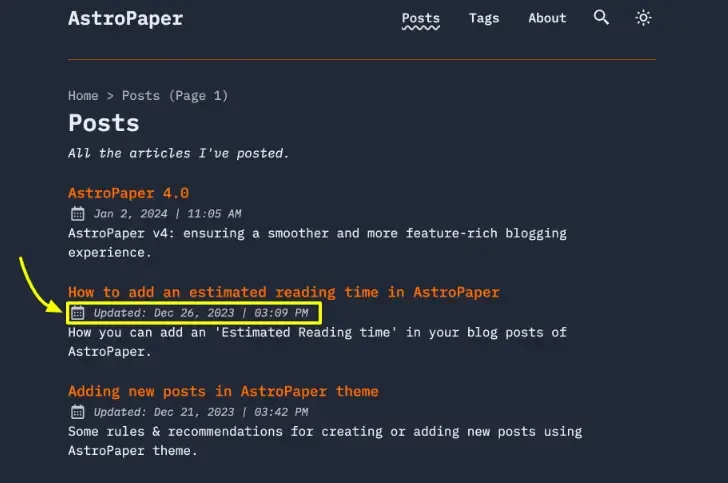
Task: Click "Updated: Dec 26, 2023 | 03:09 PM"
Action: tap(201, 313)
